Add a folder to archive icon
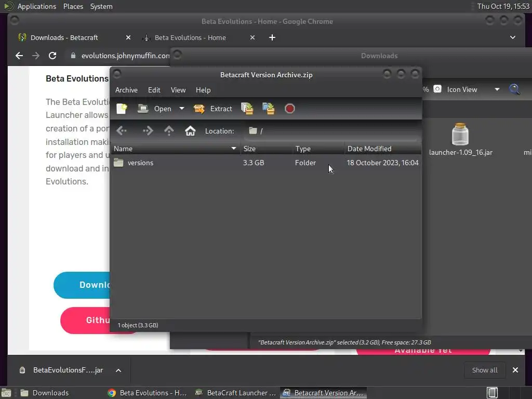 pos(269,109)
